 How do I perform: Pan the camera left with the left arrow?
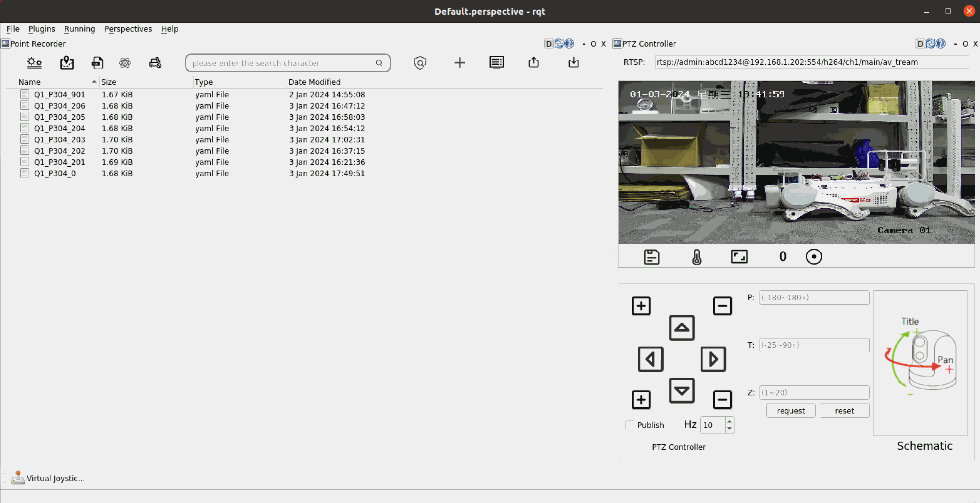(650, 359)
